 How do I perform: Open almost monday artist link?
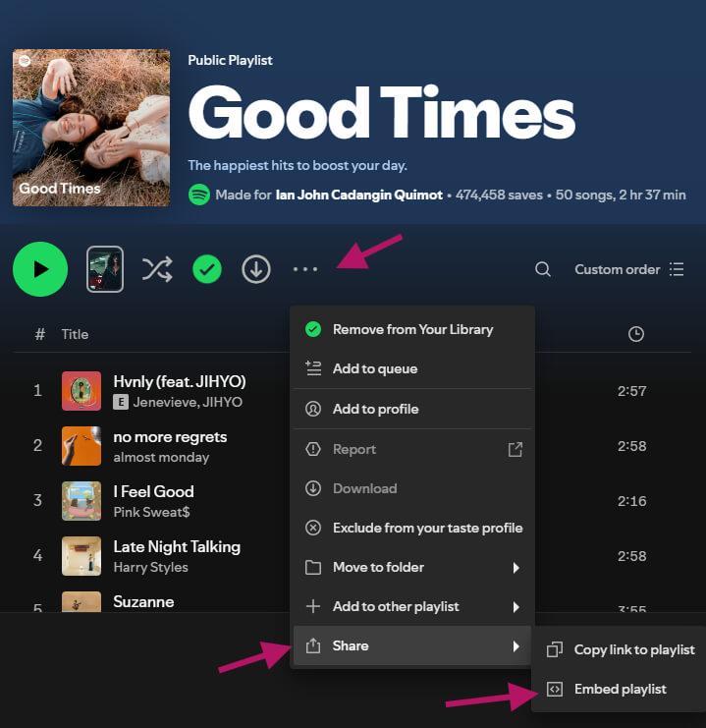point(161,457)
